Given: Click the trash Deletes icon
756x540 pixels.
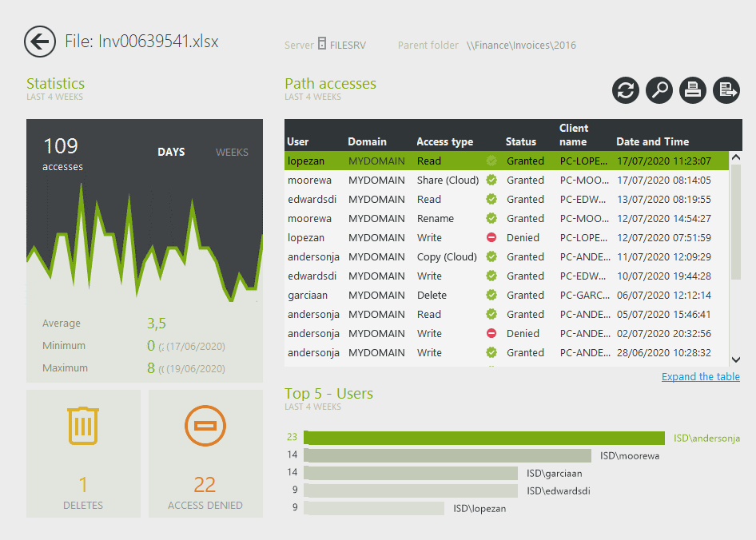Looking at the screenshot, I should pos(83,426).
